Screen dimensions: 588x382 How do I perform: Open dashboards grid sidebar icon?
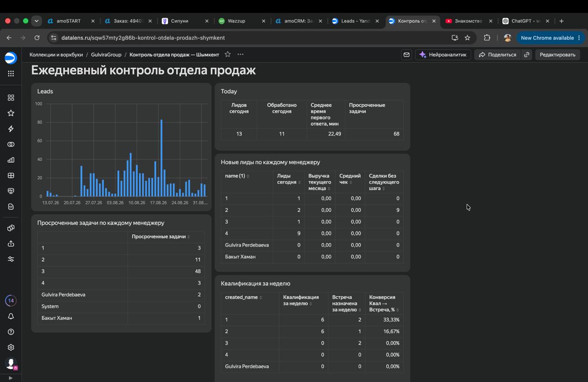pos(11,176)
